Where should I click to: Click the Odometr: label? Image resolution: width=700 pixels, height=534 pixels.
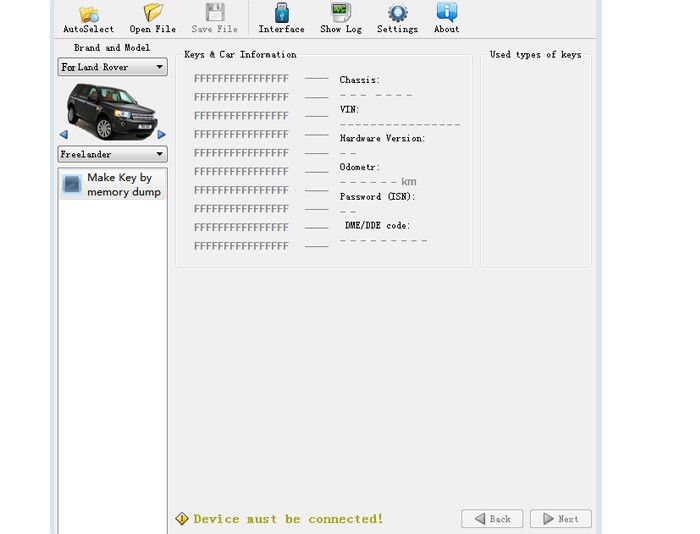[x=359, y=167]
